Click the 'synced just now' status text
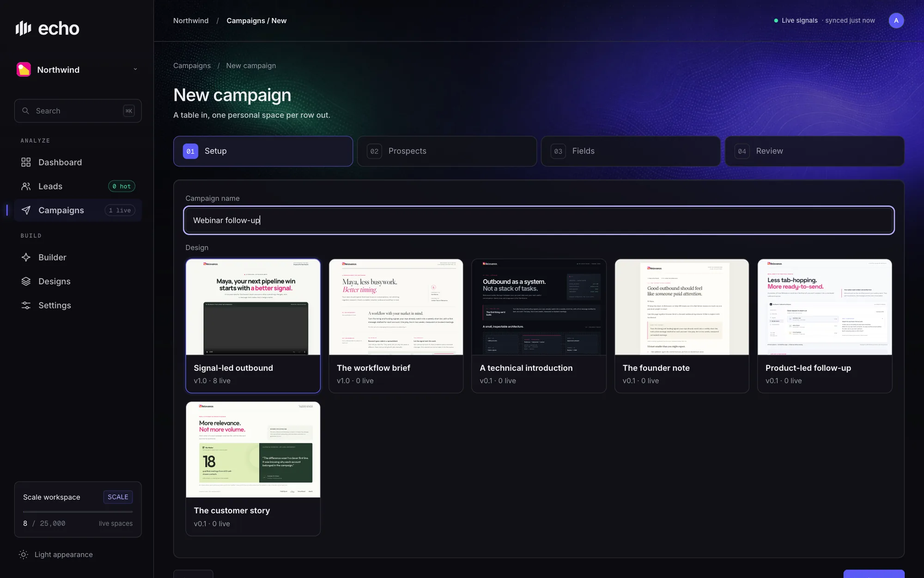The image size is (924, 578). coord(850,21)
